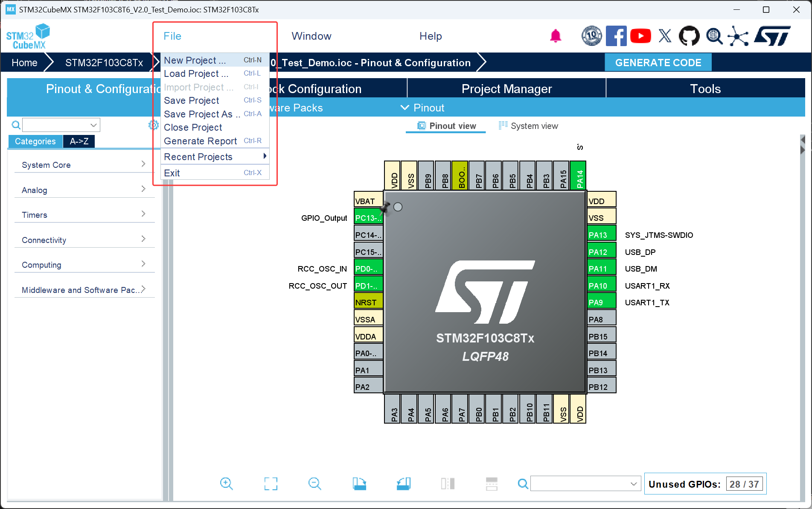Open the Window menu
The image size is (812, 509).
(x=311, y=36)
